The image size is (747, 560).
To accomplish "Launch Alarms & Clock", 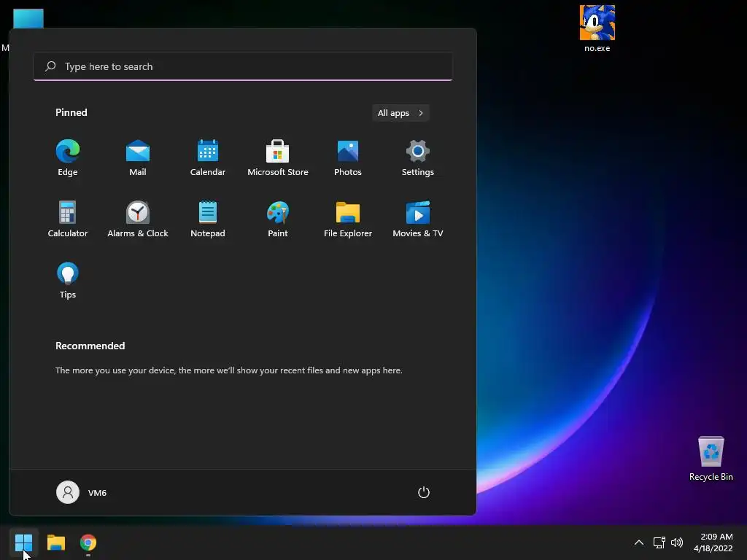I will [138, 219].
